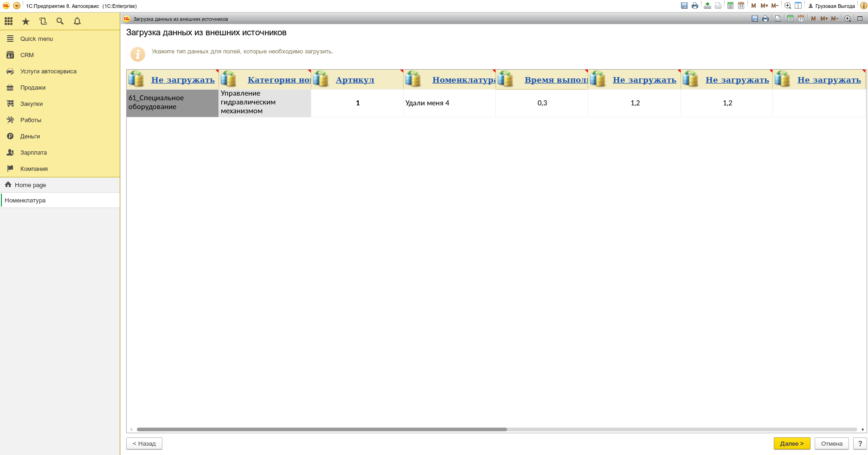This screenshot has width=868, height=455.
Task: Open the sections grid menu icon
Action: point(8,21)
